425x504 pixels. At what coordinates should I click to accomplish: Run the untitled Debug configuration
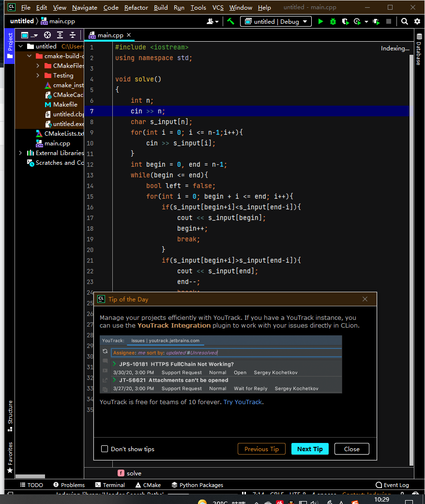click(x=321, y=21)
